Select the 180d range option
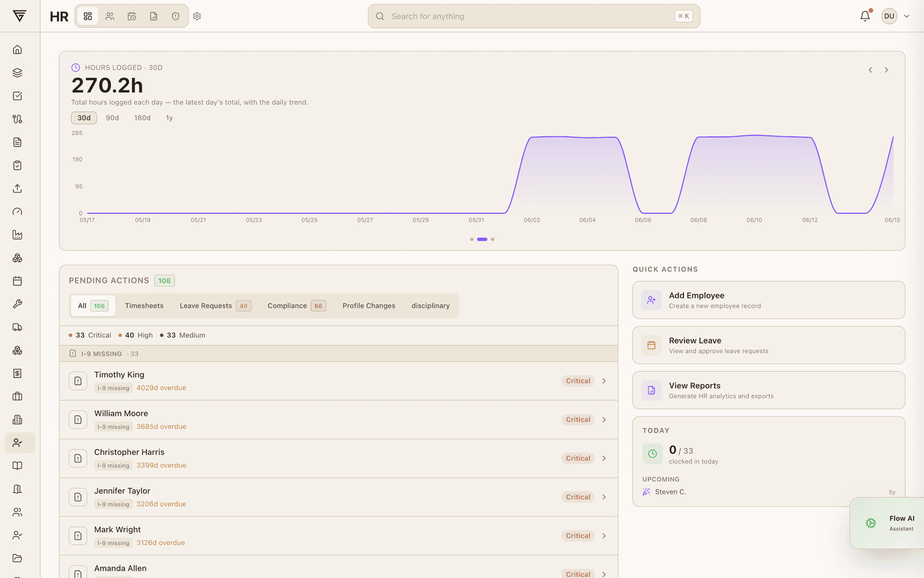 142,118
